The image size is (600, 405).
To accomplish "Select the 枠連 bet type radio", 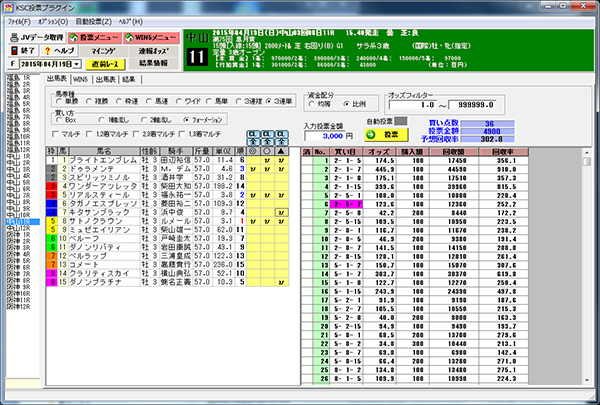I will (119, 101).
